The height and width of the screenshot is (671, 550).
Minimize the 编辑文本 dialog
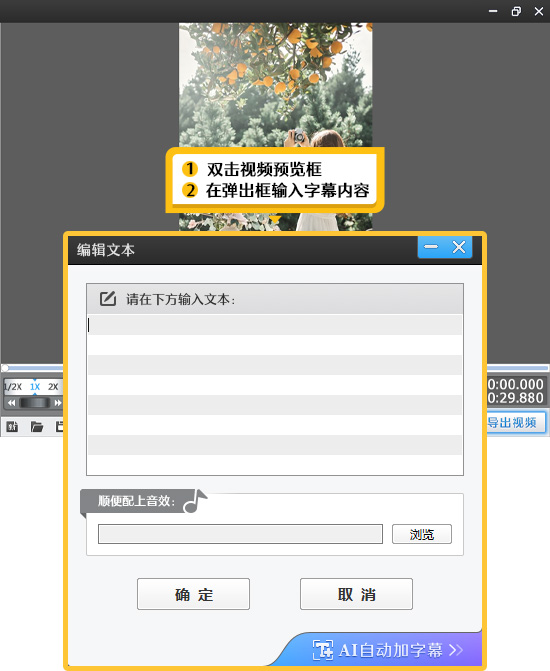(431, 247)
